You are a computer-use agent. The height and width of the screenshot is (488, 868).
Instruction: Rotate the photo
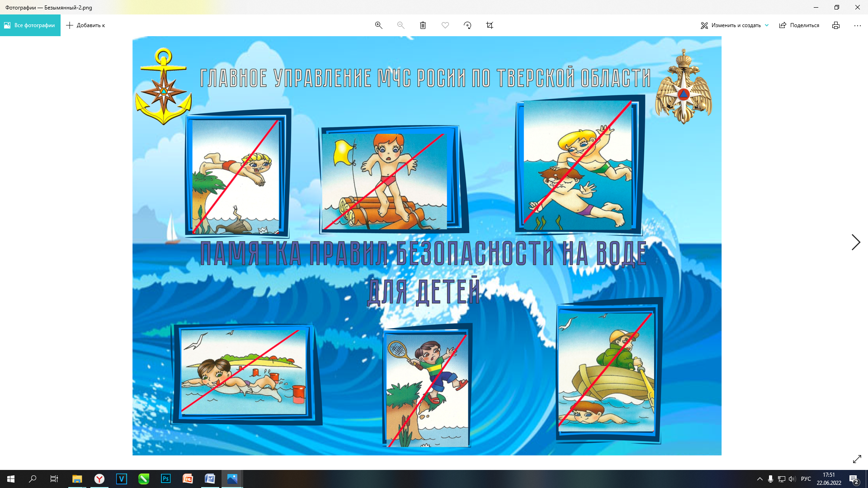467,25
